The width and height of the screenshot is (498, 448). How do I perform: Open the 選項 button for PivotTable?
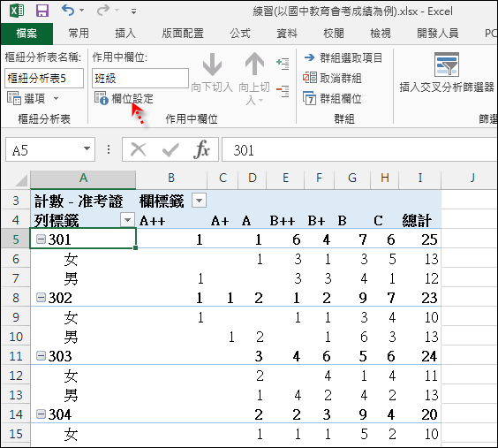[26, 98]
